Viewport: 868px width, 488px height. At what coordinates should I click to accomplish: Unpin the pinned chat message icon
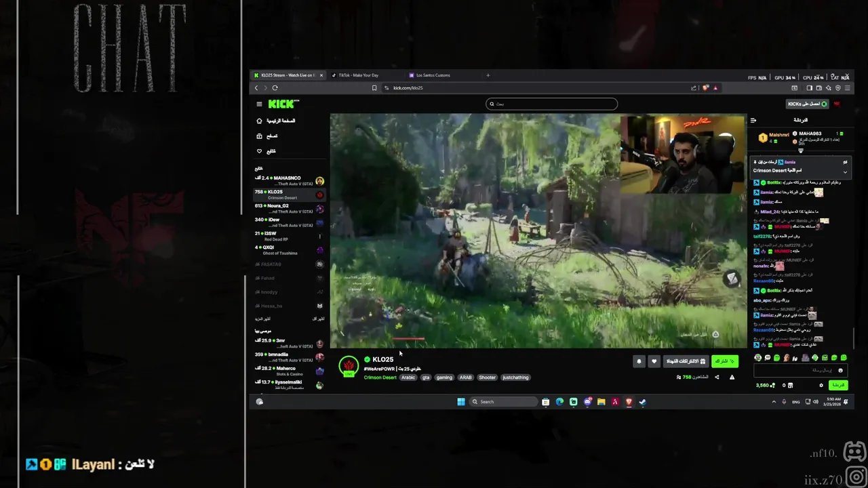[845, 163]
